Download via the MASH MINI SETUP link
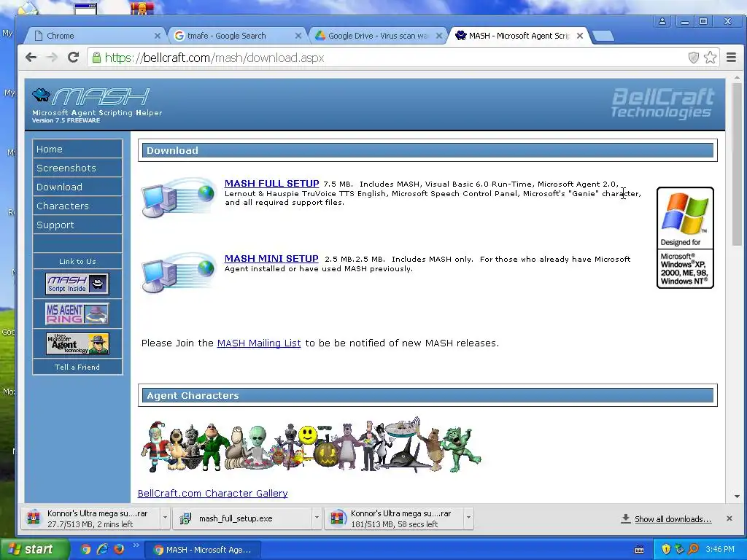The image size is (747, 560). click(271, 259)
